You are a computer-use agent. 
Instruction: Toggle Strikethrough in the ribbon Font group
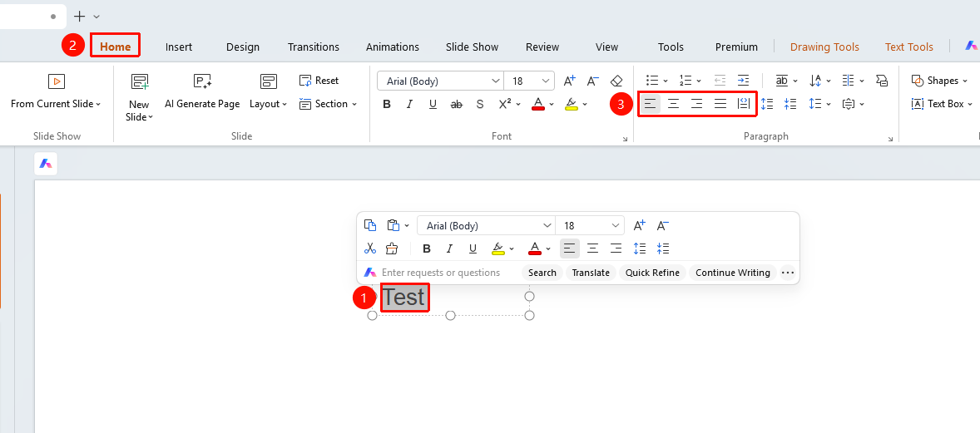tap(456, 105)
